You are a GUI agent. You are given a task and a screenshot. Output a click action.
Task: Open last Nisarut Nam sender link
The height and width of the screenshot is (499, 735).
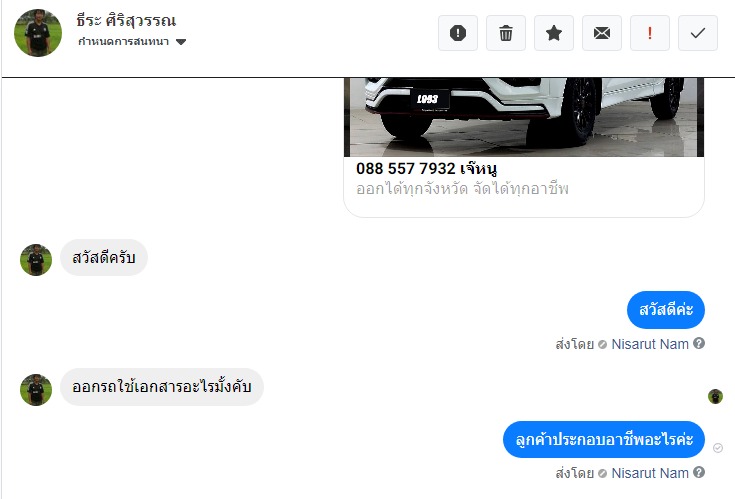(650, 473)
